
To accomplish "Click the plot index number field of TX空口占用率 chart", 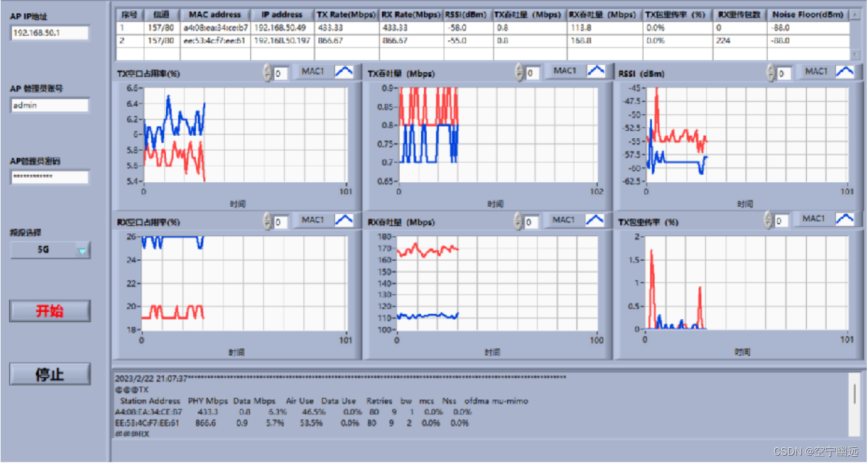I will (x=281, y=73).
